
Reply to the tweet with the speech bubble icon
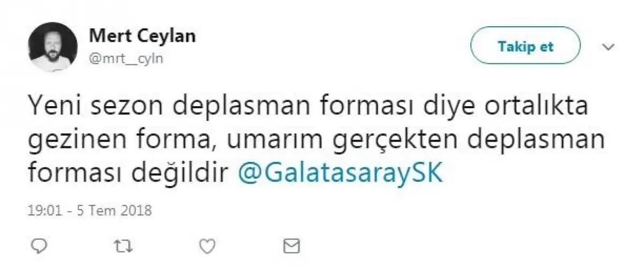click(x=39, y=246)
